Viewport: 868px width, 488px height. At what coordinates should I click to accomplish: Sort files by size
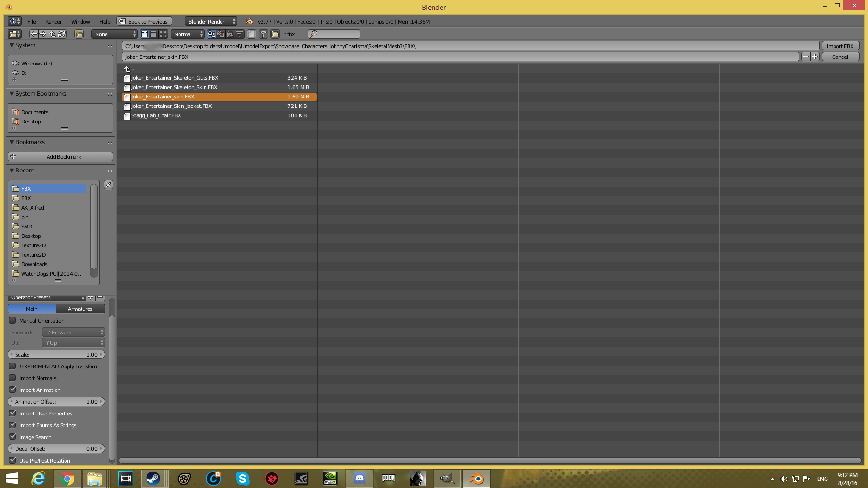[x=239, y=34]
